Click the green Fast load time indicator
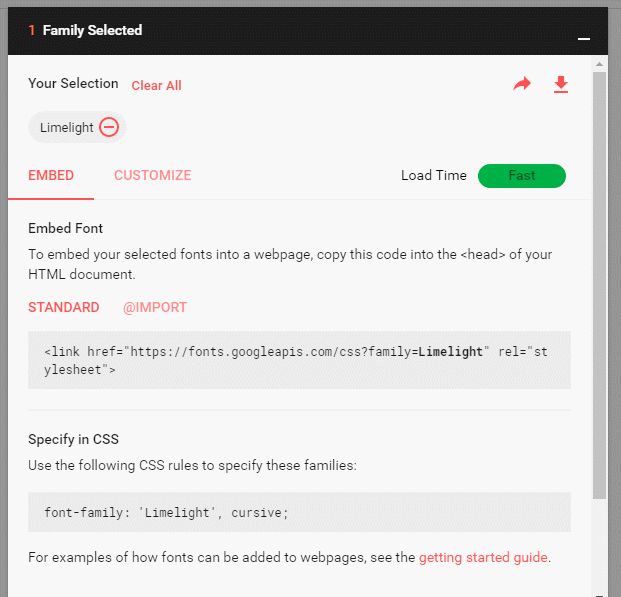The width and height of the screenshot is (621, 597). [522, 175]
